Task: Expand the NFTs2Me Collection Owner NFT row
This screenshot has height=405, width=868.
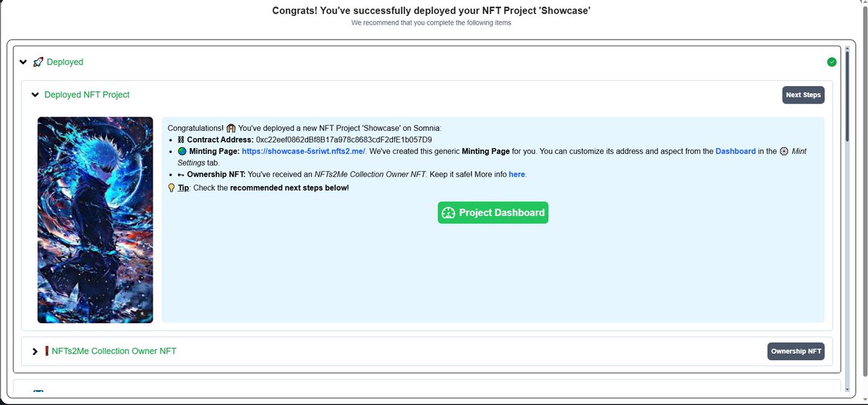Action: click(35, 351)
